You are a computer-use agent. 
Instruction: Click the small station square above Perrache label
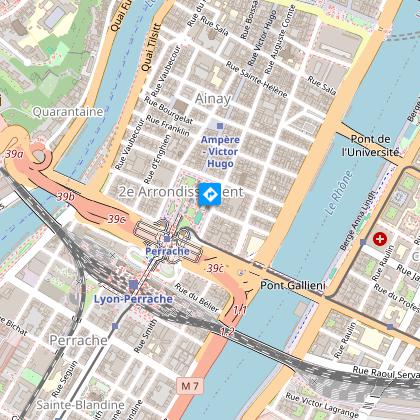[x=167, y=239]
